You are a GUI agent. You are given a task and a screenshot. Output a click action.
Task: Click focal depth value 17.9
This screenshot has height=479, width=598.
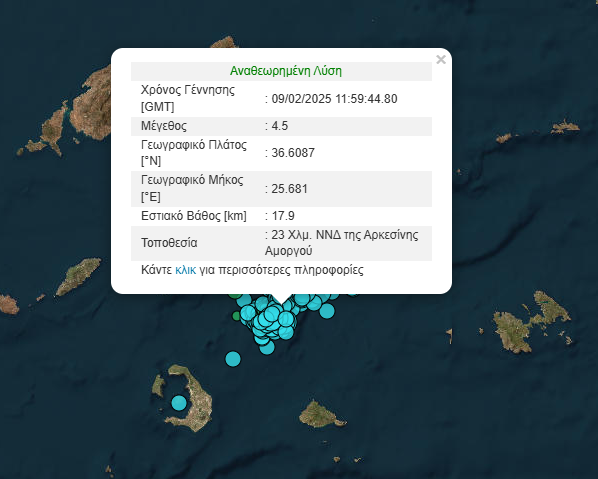point(283,216)
